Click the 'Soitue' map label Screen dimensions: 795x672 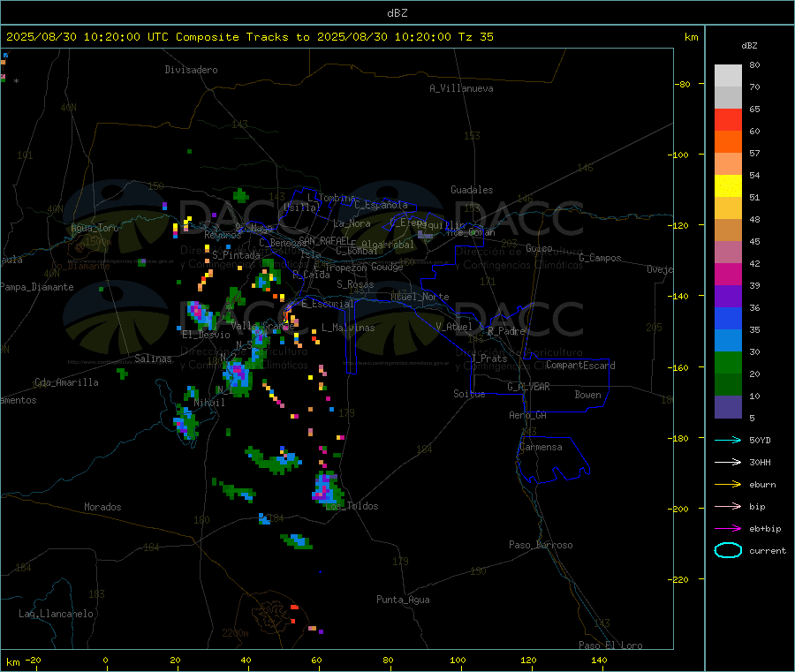coord(469,394)
